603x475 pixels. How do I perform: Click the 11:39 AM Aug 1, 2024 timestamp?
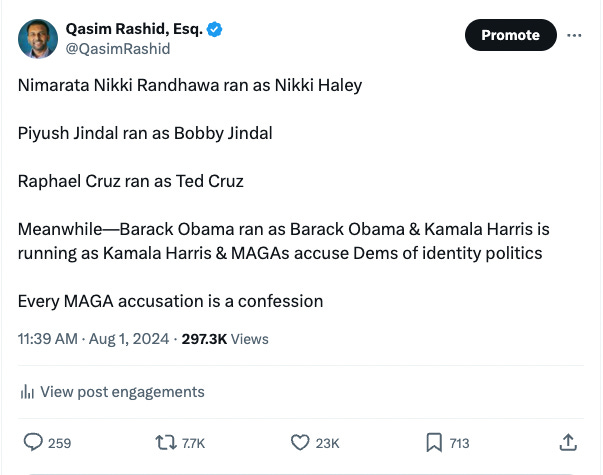point(93,339)
